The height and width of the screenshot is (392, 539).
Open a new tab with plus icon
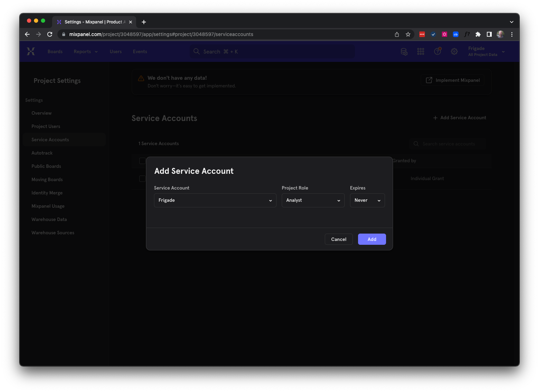(x=144, y=22)
